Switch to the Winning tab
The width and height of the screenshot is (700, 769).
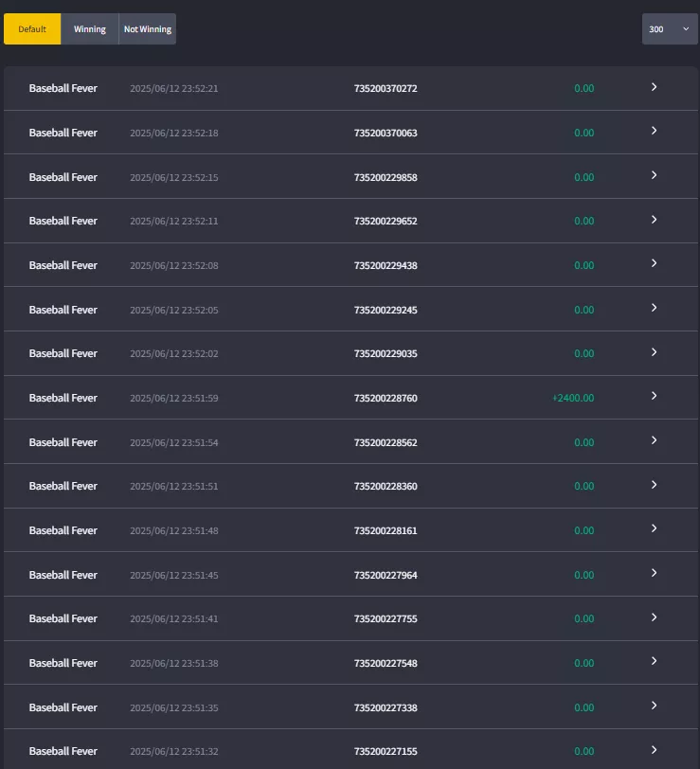tap(90, 29)
